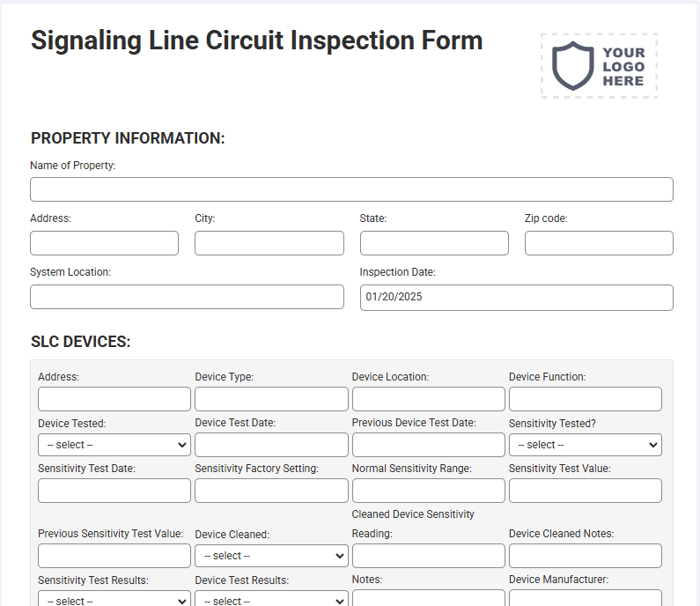
Task: Focus the Device Location field
Action: (429, 399)
